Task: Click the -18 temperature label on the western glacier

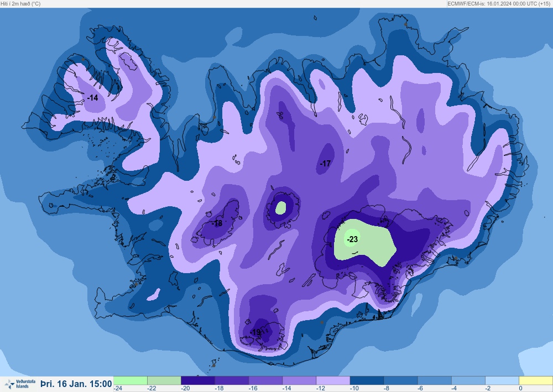Action: (217, 223)
